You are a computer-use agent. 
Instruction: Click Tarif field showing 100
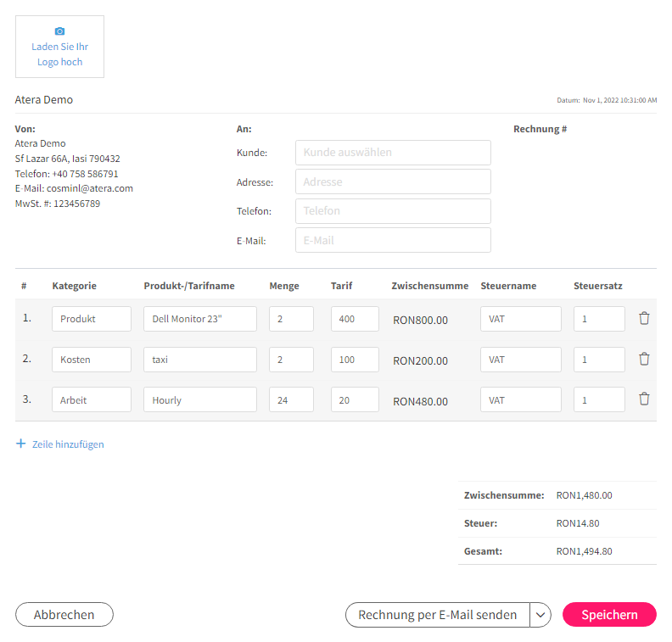[355, 360]
